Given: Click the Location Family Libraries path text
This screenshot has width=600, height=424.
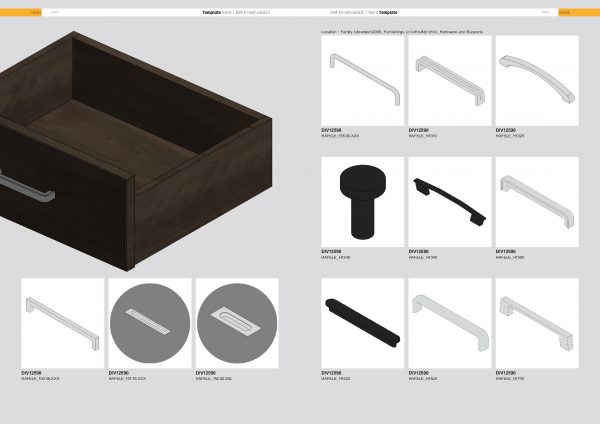Looking at the screenshot, I should tap(400, 32).
